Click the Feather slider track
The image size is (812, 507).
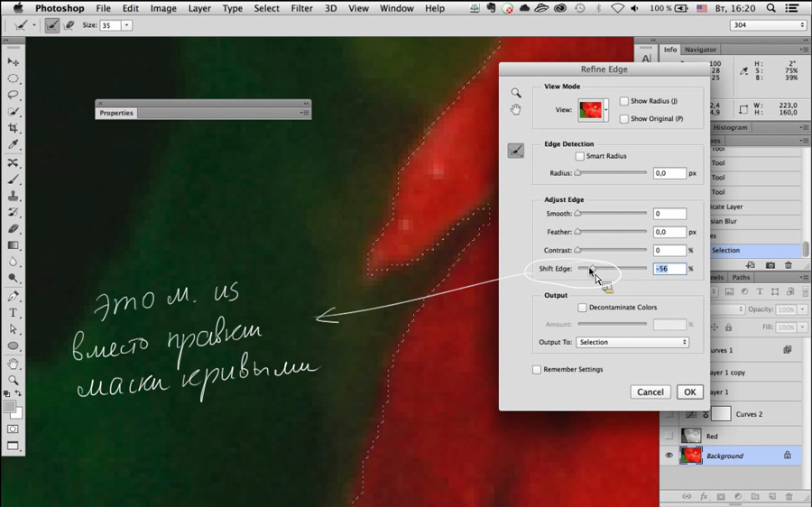[612, 232]
